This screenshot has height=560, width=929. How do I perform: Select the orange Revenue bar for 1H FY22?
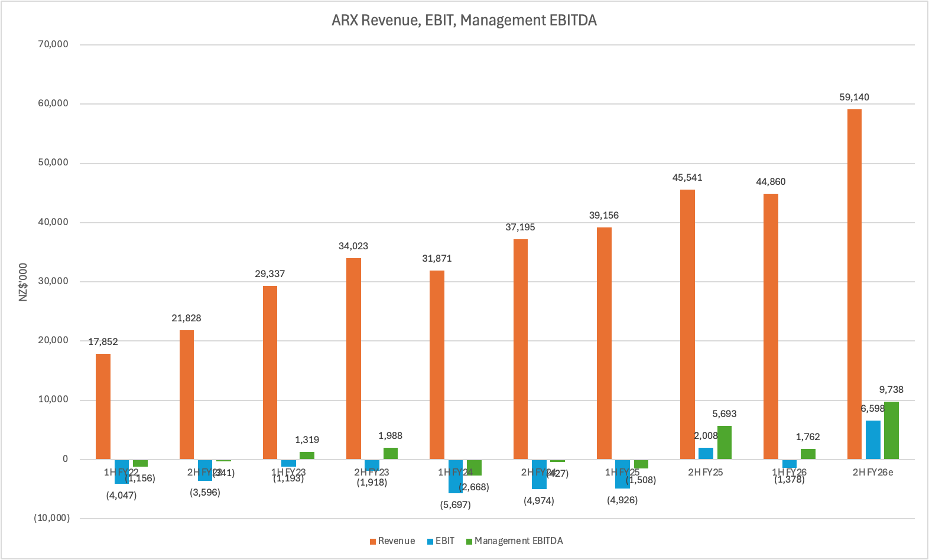point(103,406)
